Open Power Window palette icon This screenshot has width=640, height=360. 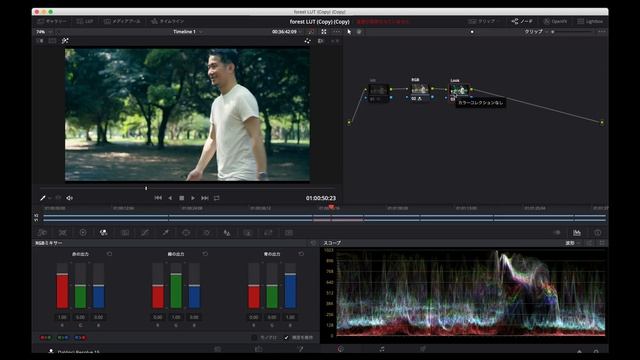[x=186, y=233]
